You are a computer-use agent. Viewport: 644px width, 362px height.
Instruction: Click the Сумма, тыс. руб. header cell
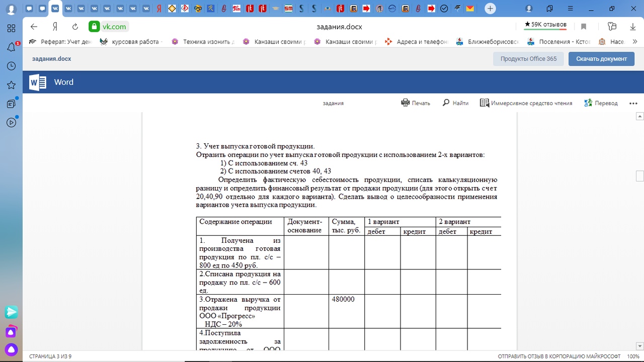[x=347, y=226]
